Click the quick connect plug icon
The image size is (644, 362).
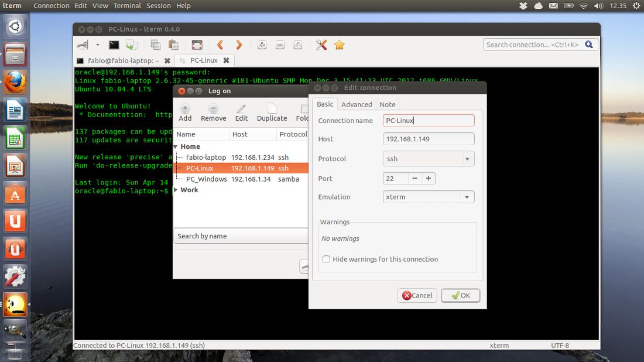click(83, 45)
